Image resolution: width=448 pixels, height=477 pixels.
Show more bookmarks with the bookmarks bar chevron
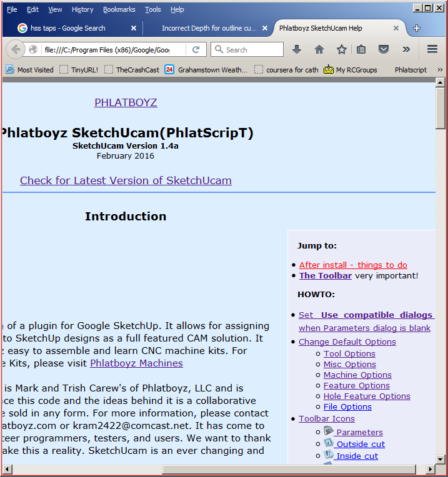tap(440, 70)
